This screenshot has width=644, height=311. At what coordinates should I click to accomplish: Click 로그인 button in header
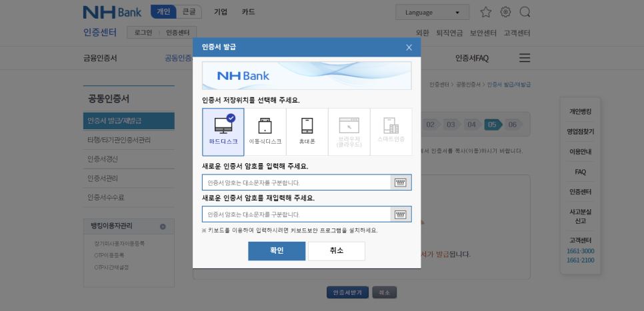coord(143,33)
